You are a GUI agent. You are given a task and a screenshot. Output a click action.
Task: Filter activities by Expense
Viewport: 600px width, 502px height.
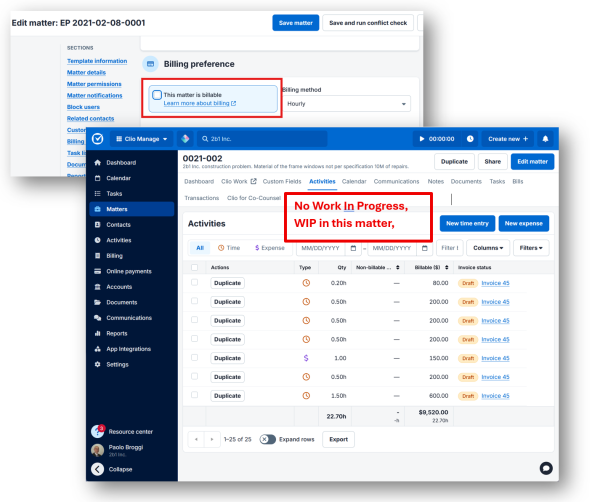(270, 248)
